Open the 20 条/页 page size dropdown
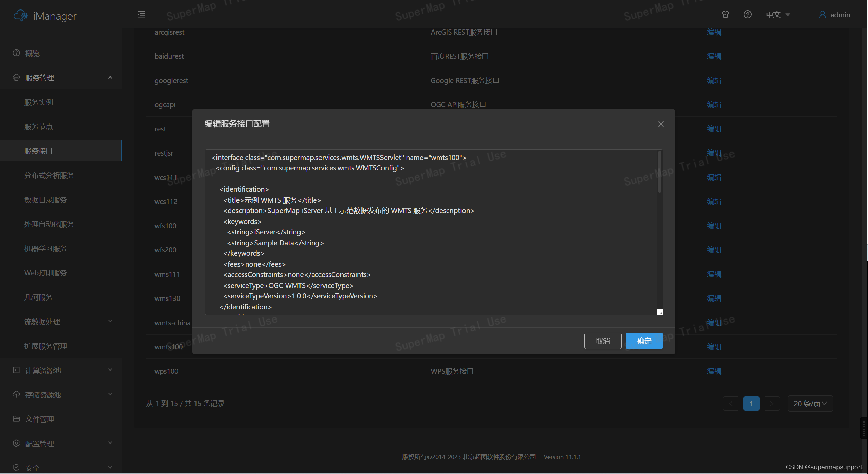The image size is (868, 474). (x=810, y=404)
